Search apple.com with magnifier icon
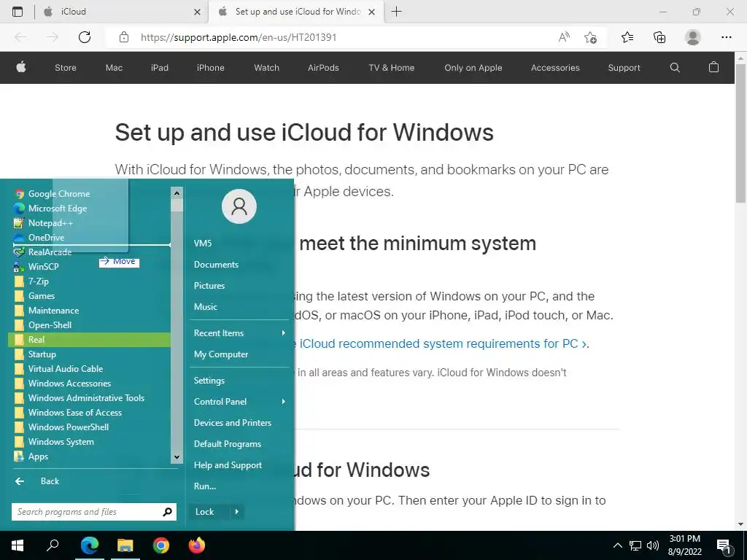Viewport: 747px width, 560px height. point(675,68)
